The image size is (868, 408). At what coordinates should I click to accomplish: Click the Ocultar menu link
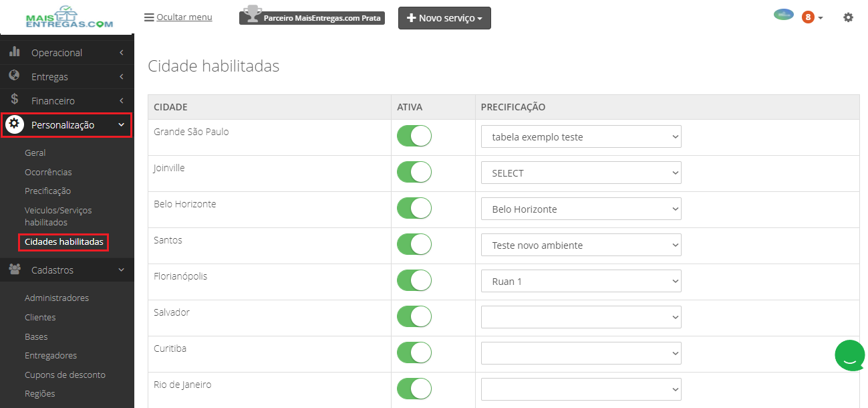tap(184, 17)
